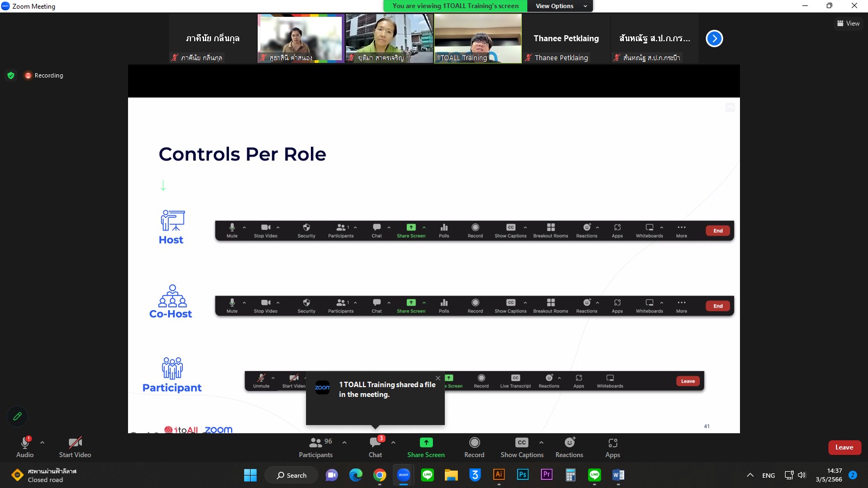Close the shared file notification

pyautogui.click(x=438, y=378)
